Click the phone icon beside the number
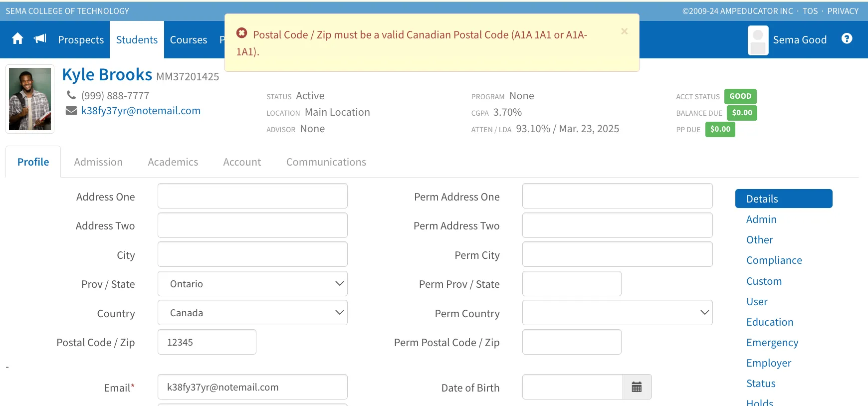The image size is (868, 406). click(71, 95)
